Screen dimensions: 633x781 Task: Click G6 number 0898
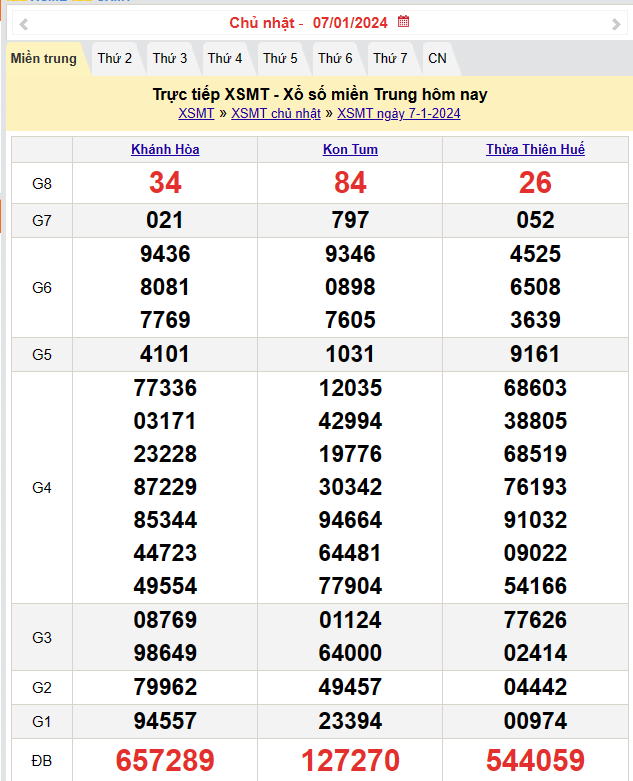click(350, 287)
